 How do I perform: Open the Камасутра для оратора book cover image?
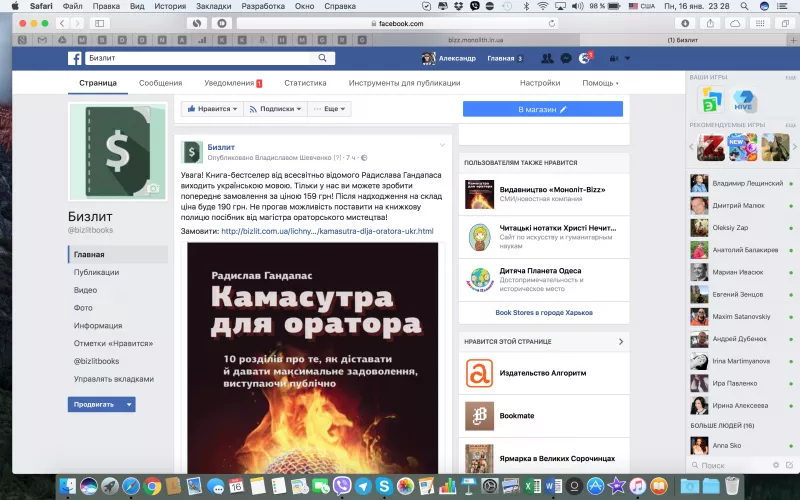point(312,358)
